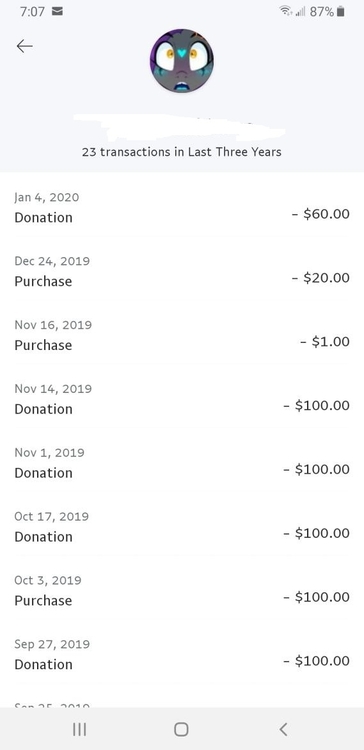View the Oct 3, 2019 Purchase details
Screen dimensions: 364x750
(182, 590)
